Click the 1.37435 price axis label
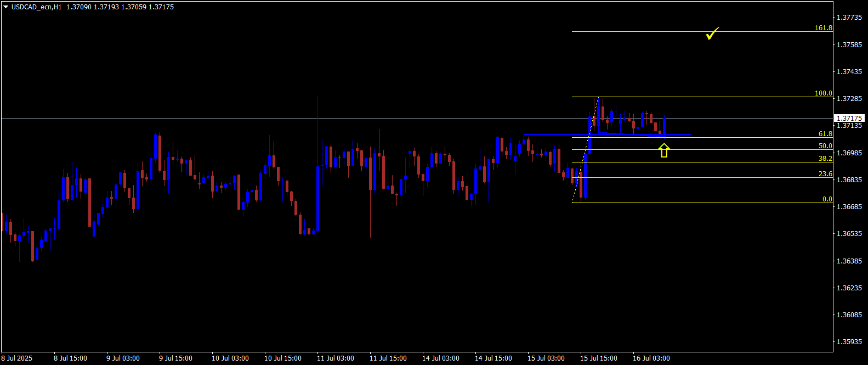 849,72
